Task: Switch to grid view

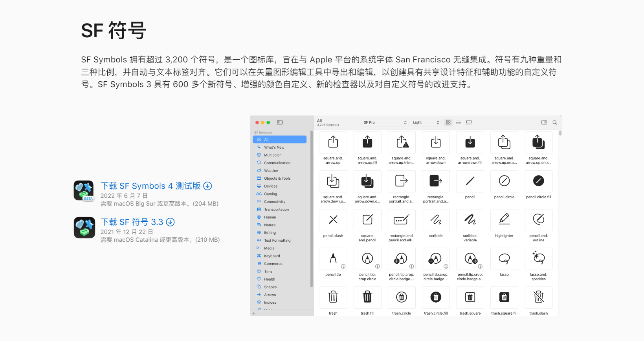Action: (x=448, y=122)
